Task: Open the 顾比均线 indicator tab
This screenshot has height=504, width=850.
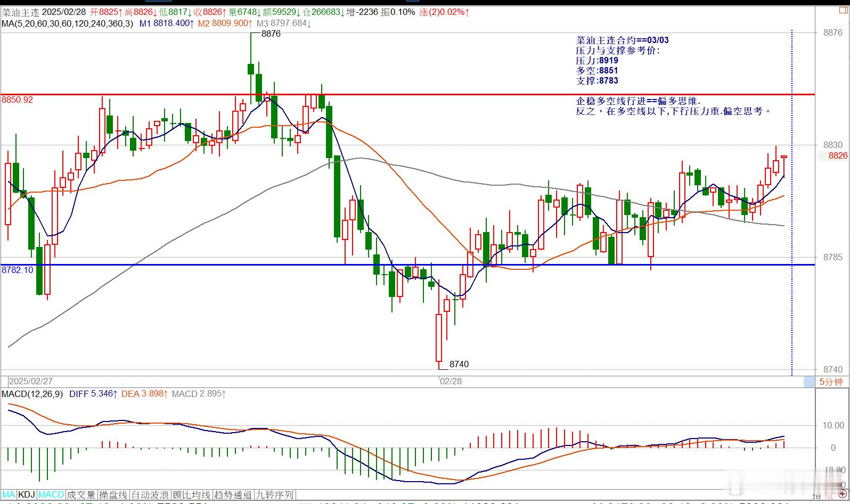Action: click(192, 495)
